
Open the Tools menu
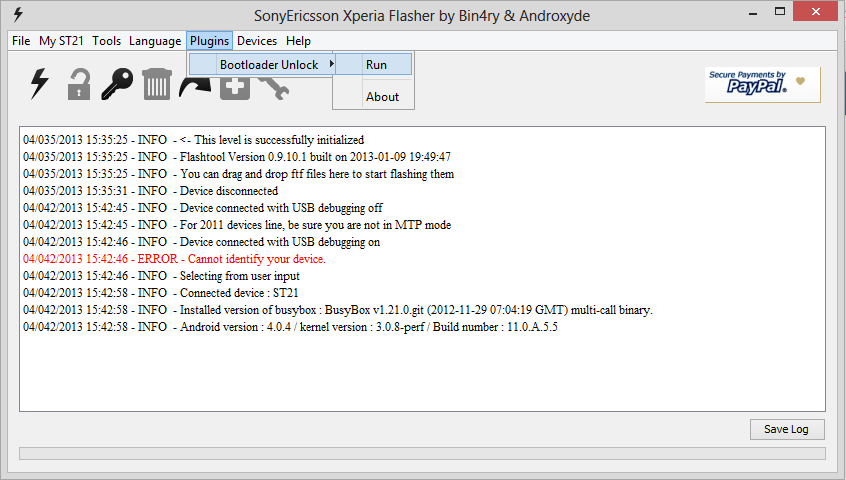point(106,41)
